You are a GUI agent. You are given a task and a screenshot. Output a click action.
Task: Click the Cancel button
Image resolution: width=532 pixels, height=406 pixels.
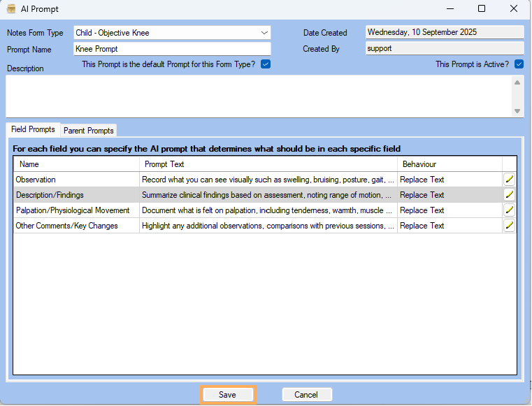(306, 395)
